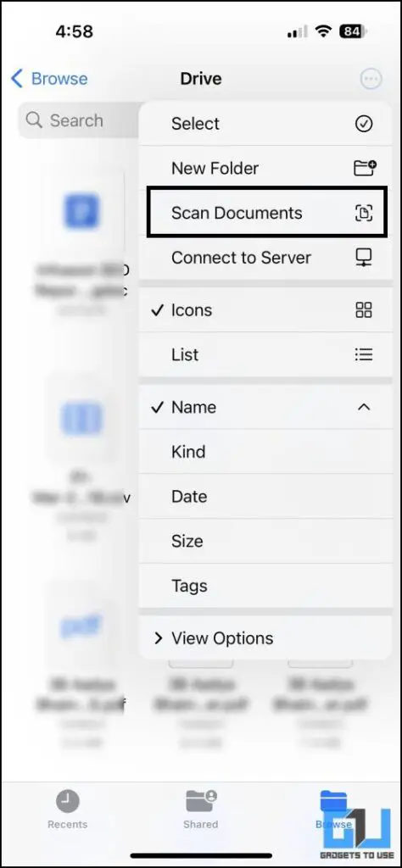Open the Recents clock tab
Image resolution: width=402 pixels, height=868 pixels.
point(68,810)
